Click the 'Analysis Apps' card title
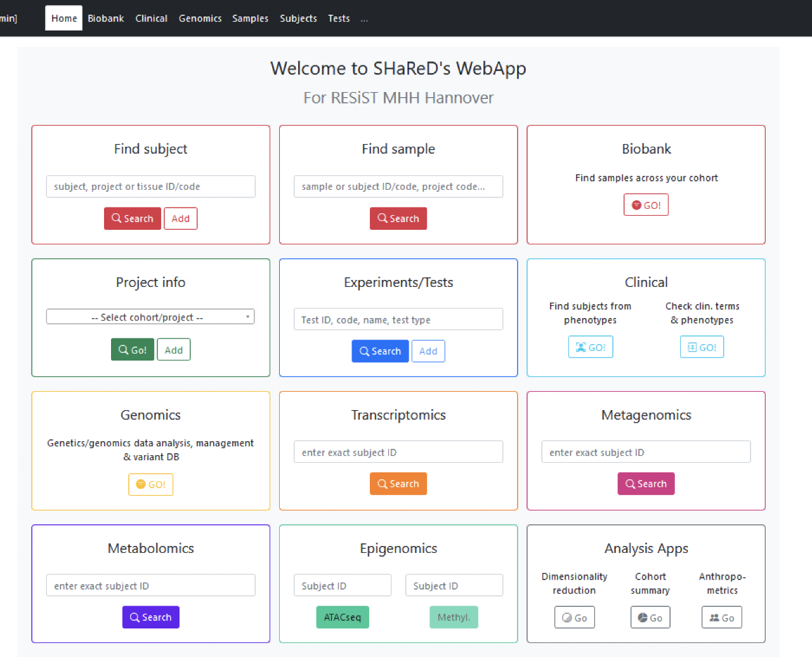Screen dimensions: 812x671 [646, 548]
